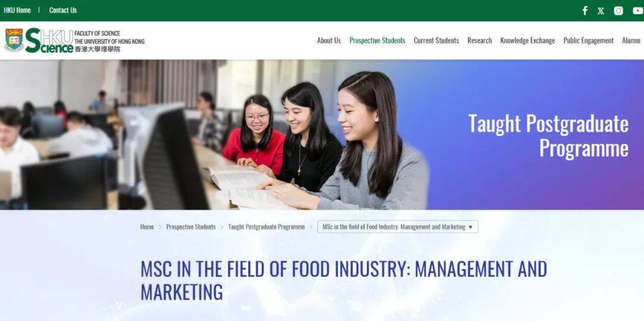Open the X (Twitter) icon link
Screen dimensions: 644x321
click(601, 11)
